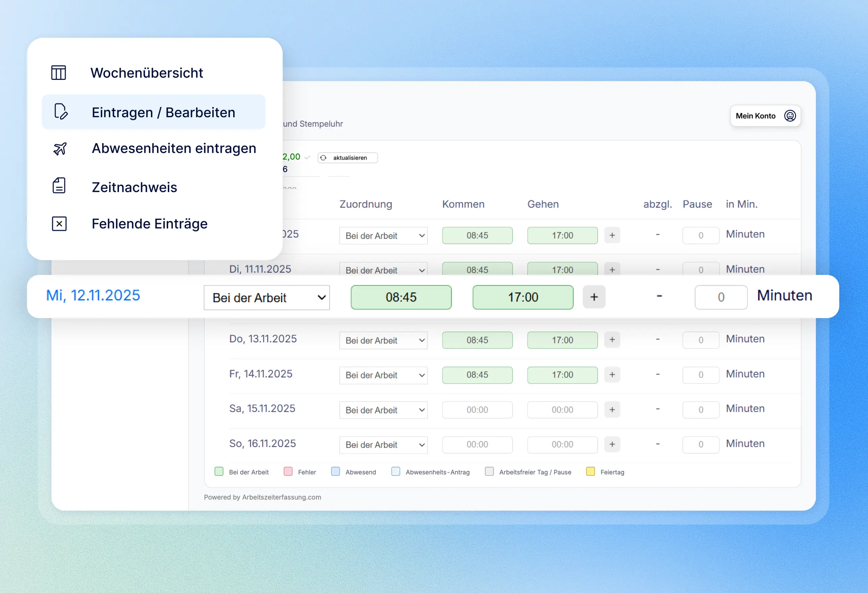Expand the small chevron next to 2,00
This screenshot has width=868, height=593.
(307, 158)
